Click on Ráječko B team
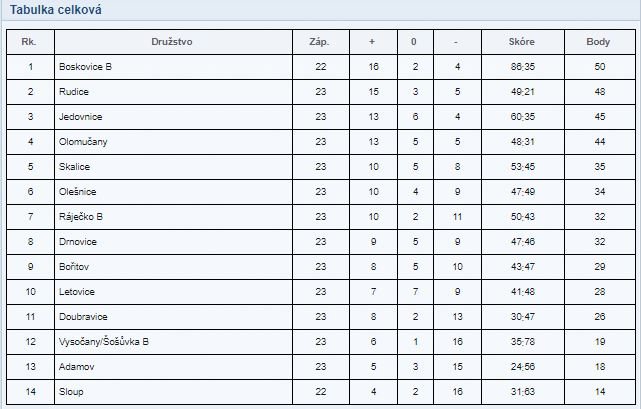 pos(82,217)
